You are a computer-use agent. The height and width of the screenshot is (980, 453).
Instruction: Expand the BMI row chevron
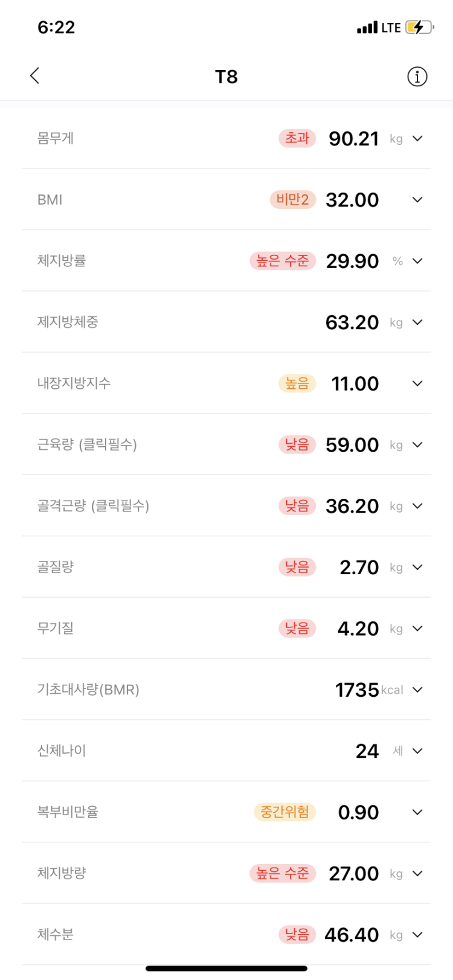(417, 200)
